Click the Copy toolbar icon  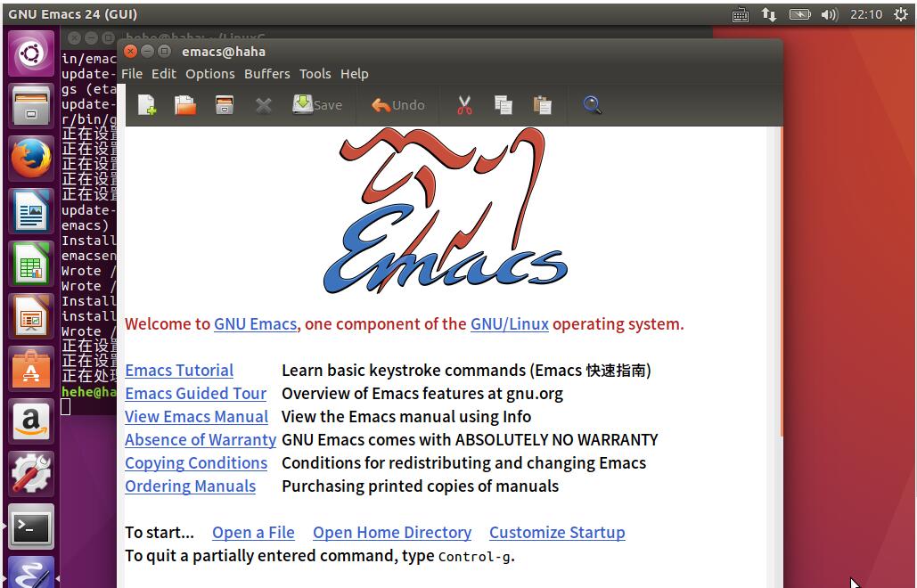(x=503, y=105)
